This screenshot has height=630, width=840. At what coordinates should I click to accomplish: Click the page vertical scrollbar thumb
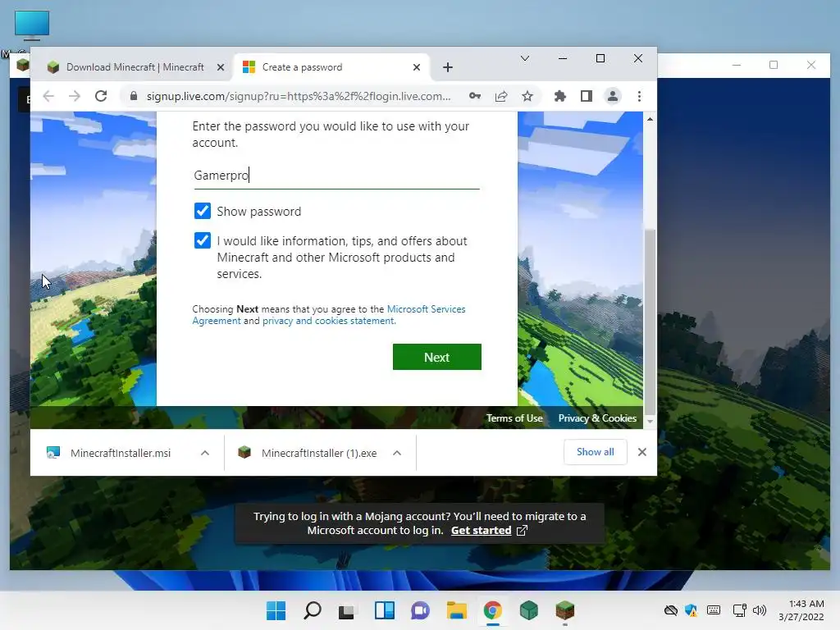click(650, 321)
